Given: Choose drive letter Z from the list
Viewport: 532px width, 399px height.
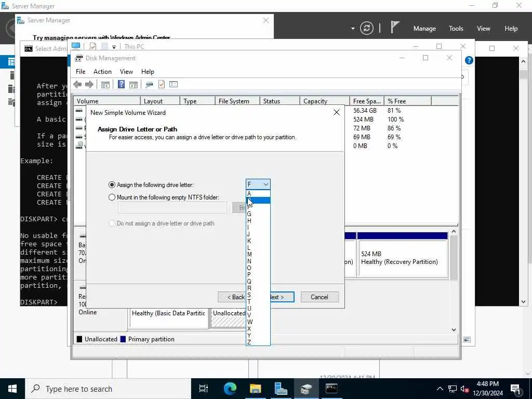Looking at the screenshot, I should pos(258,342).
